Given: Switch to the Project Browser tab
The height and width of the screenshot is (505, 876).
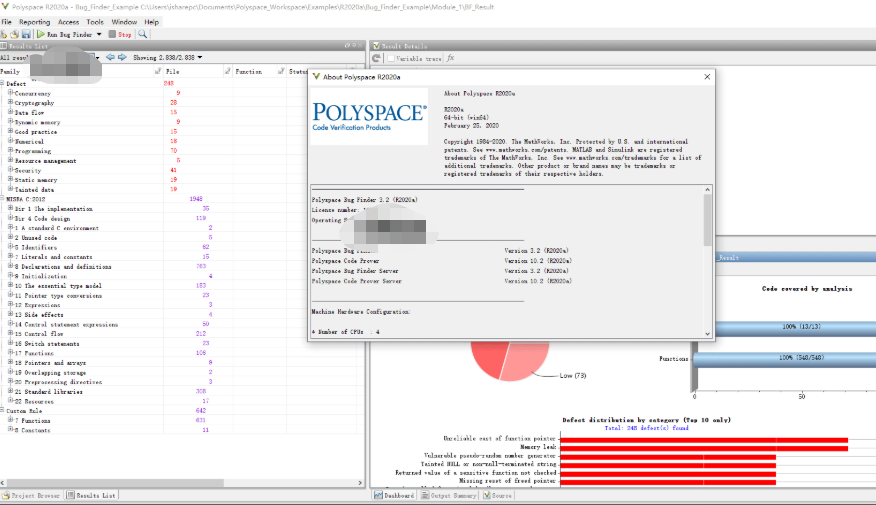Looking at the screenshot, I should tap(31, 495).
